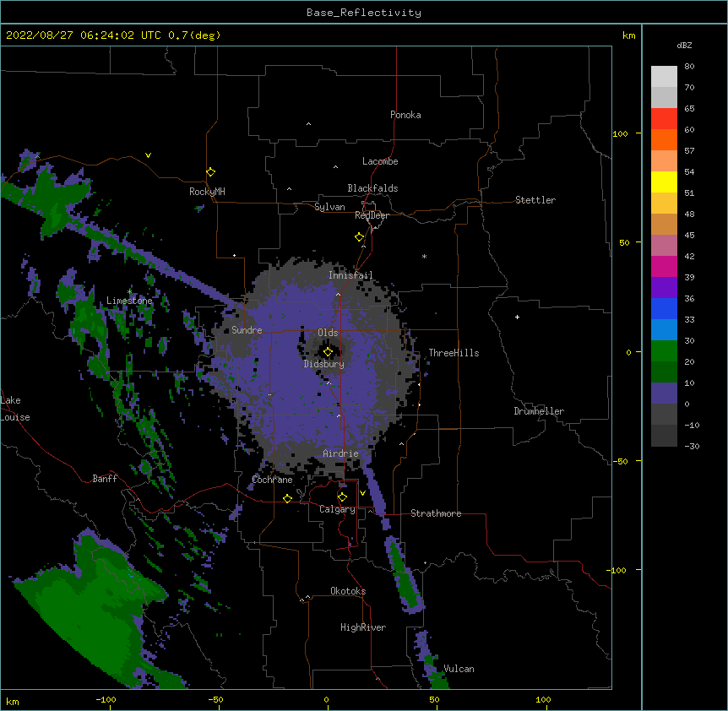The height and width of the screenshot is (711, 728).
Task: Click the yellow diamond marker above Calgary label
Action: (342, 497)
